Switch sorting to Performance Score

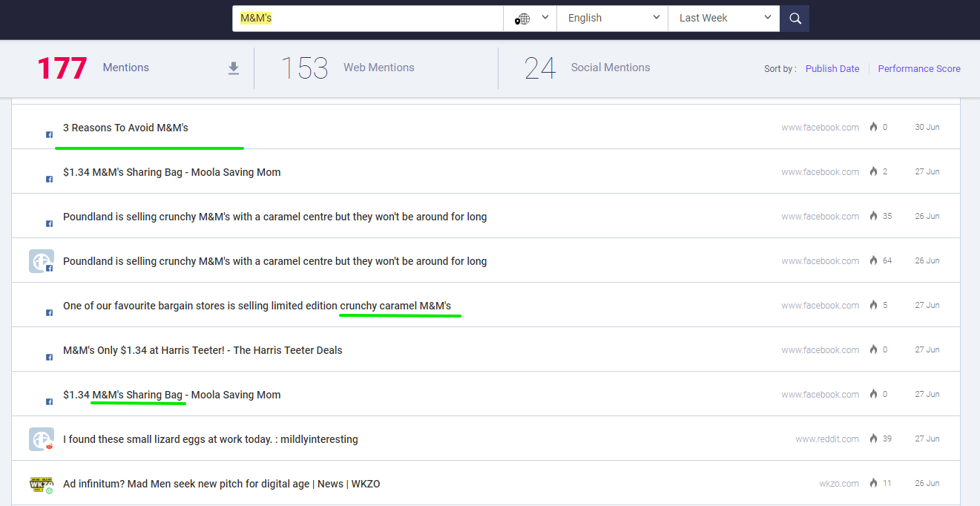919,68
